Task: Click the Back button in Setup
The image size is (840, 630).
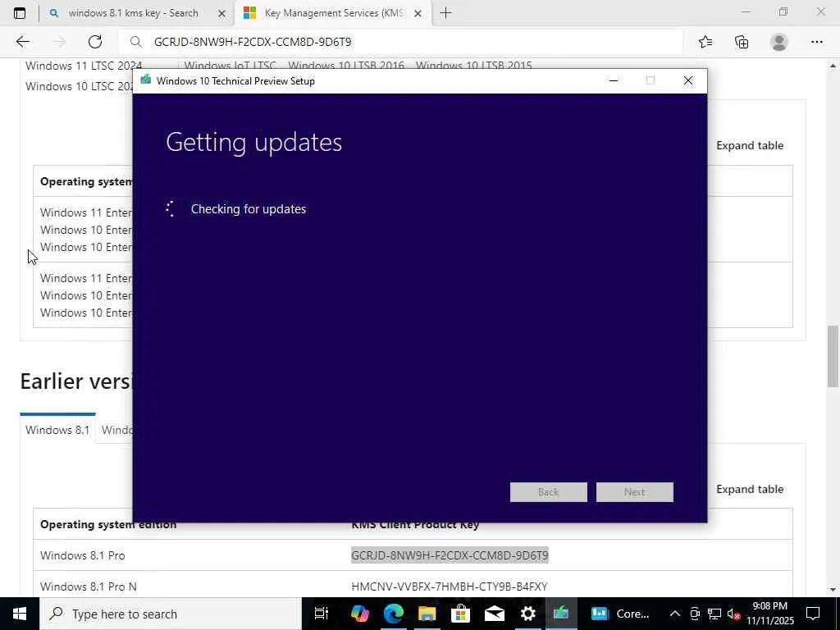Action: click(548, 492)
